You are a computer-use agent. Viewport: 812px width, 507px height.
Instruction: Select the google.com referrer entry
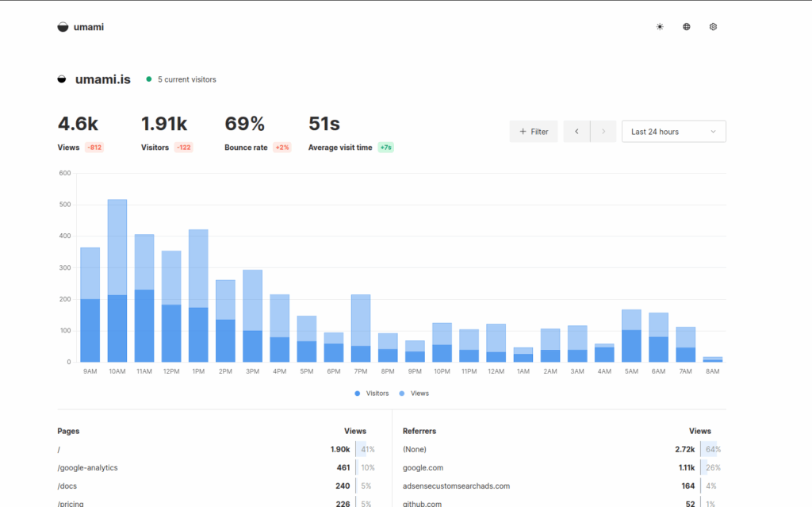[423, 467]
